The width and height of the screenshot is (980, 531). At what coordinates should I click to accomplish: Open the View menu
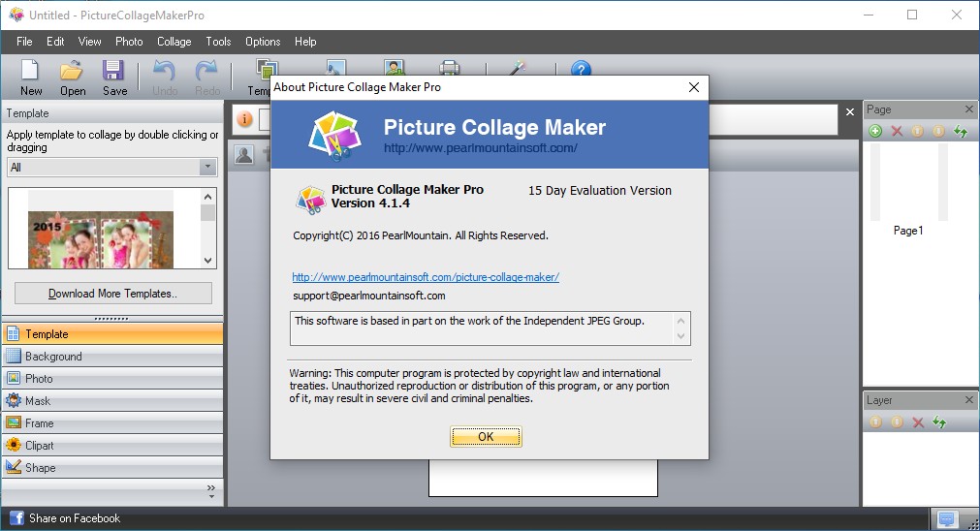click(x=89, y=42)
